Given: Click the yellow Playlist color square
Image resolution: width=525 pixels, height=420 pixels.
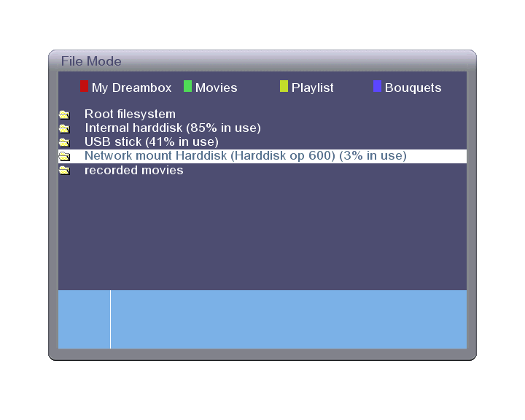Looking at the screenshot, I should (x=284, y=86).
